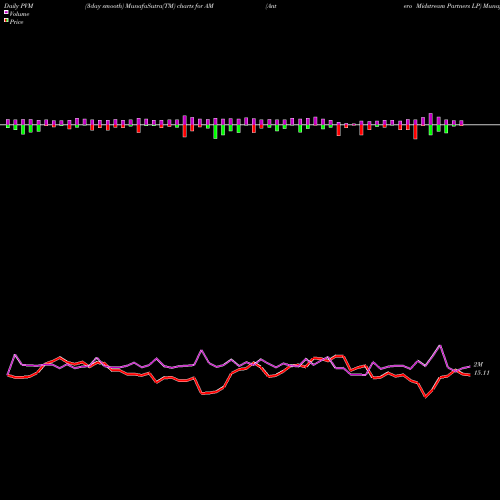Viewport: 500px width, 500px height.
Task: Select the 'Volume' legend label
Action: point(19,14)
